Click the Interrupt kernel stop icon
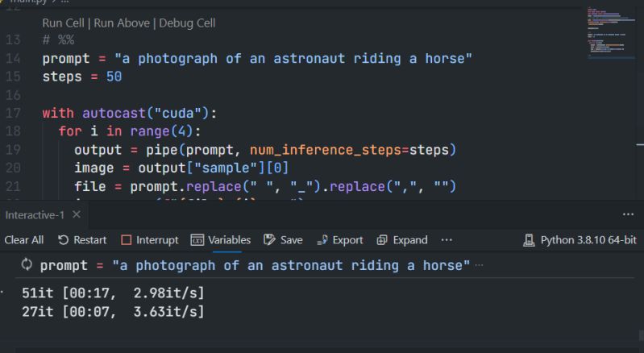 click(125, 240)
